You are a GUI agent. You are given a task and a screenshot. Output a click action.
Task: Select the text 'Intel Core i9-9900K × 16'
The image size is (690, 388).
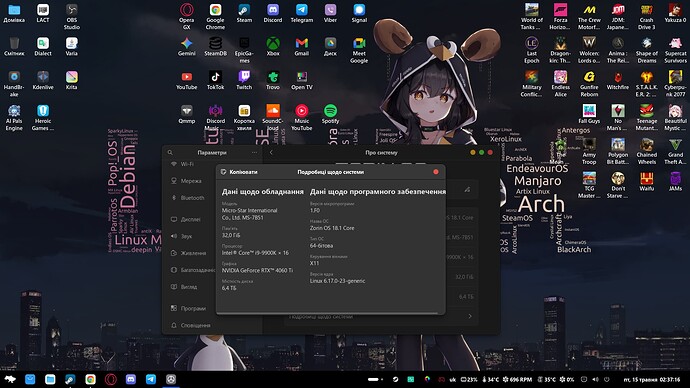[255, 253]
